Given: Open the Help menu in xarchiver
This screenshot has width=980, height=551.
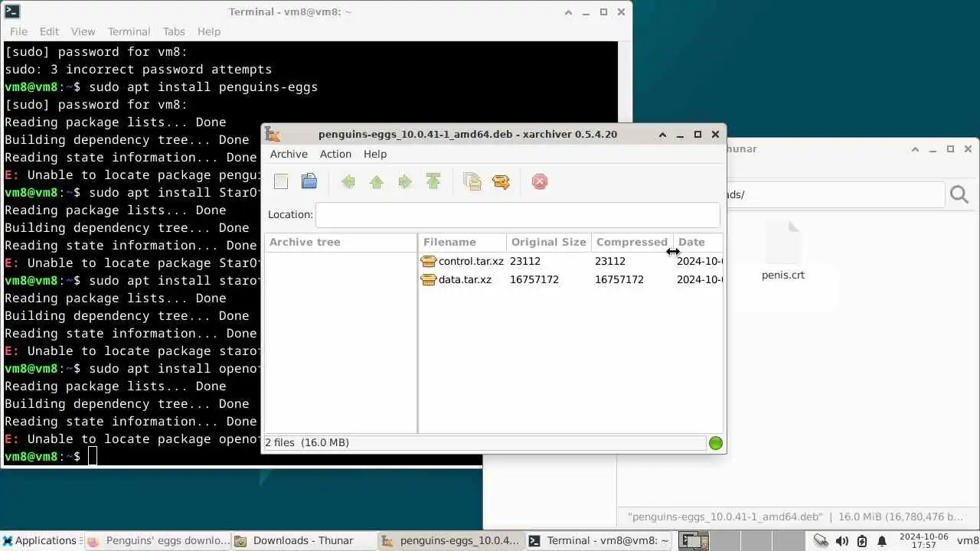Looking at the screenshot, I should [375, 154].
